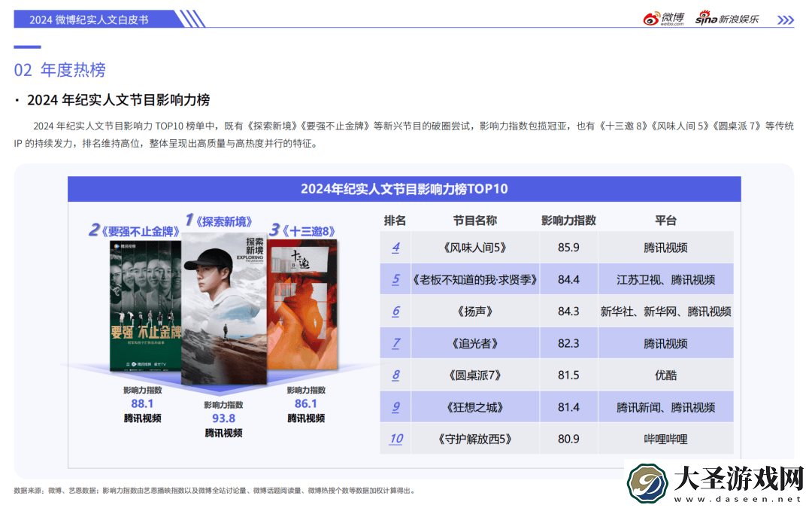812x508 pixels.
Task: Click the 80.9 index value
Action: (x=568, y=439)
